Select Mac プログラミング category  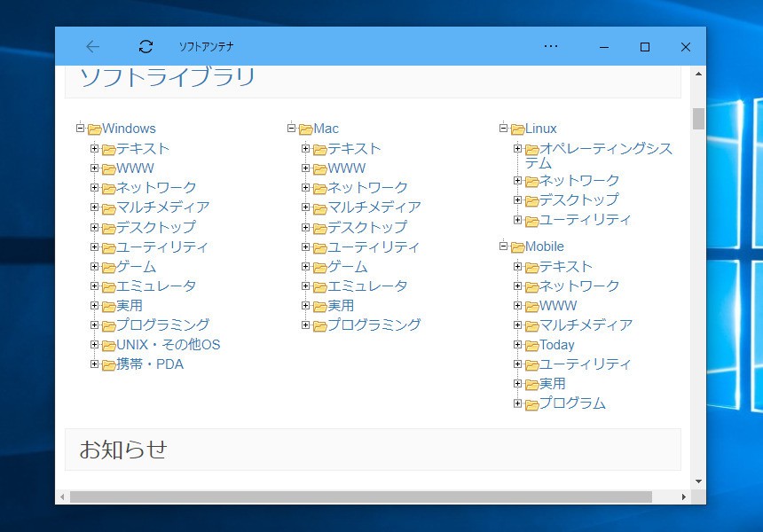(374, 325)
